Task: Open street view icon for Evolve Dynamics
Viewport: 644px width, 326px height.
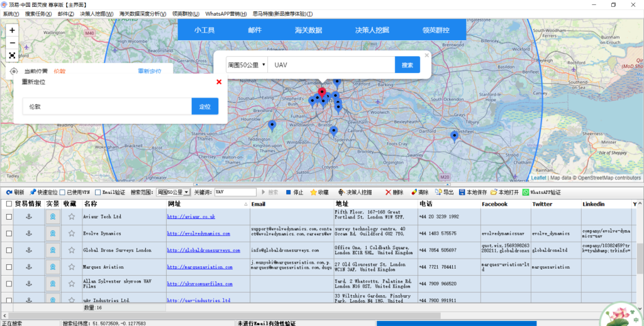Action: 53,233
